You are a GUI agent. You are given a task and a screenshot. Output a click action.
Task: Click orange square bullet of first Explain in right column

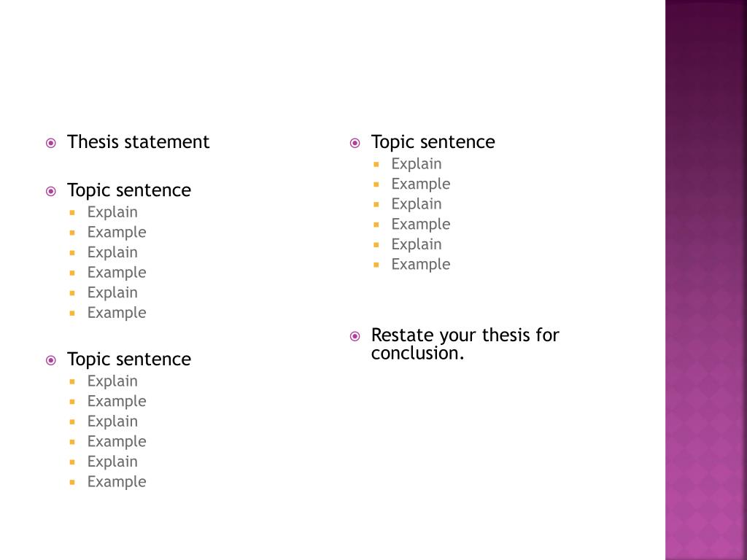pyautogui.click(x=376, y=164)
